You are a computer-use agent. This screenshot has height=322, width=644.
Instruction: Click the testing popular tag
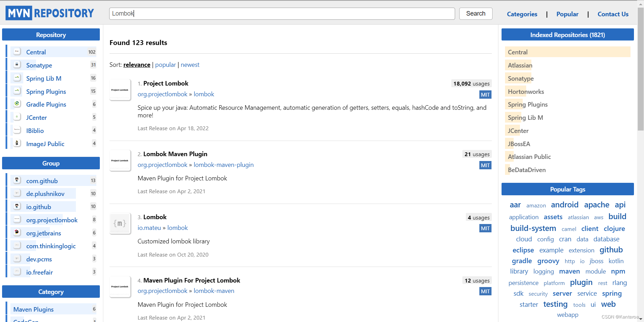(x=555, y=304)
